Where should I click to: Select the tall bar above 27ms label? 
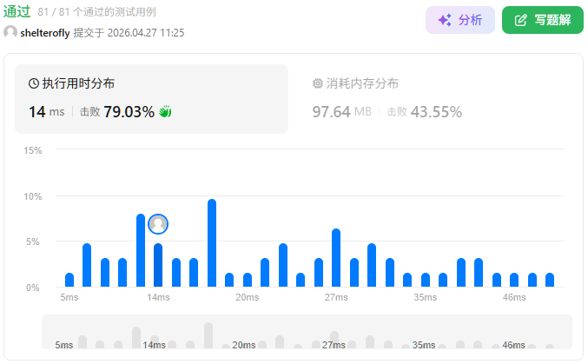[x=336, y=258]
